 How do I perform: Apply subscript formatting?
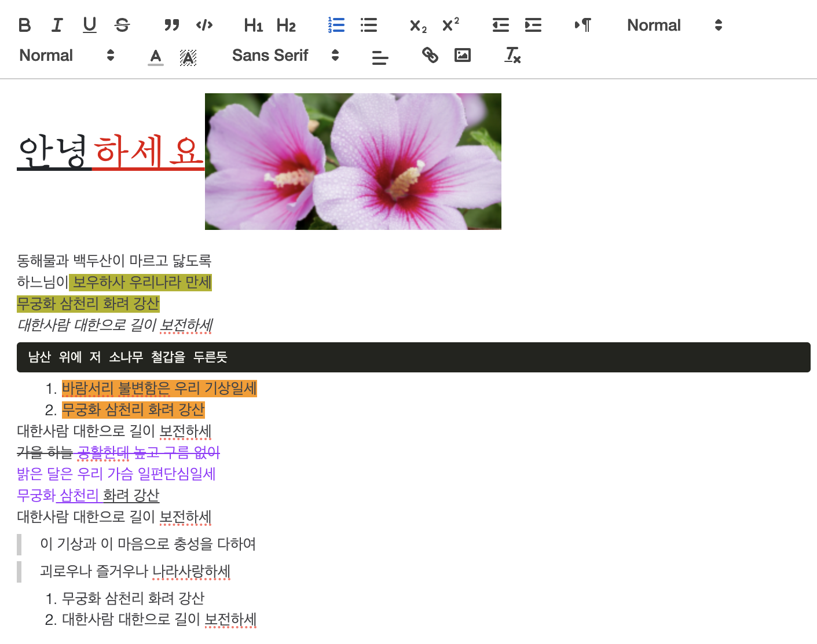(418, 25)
